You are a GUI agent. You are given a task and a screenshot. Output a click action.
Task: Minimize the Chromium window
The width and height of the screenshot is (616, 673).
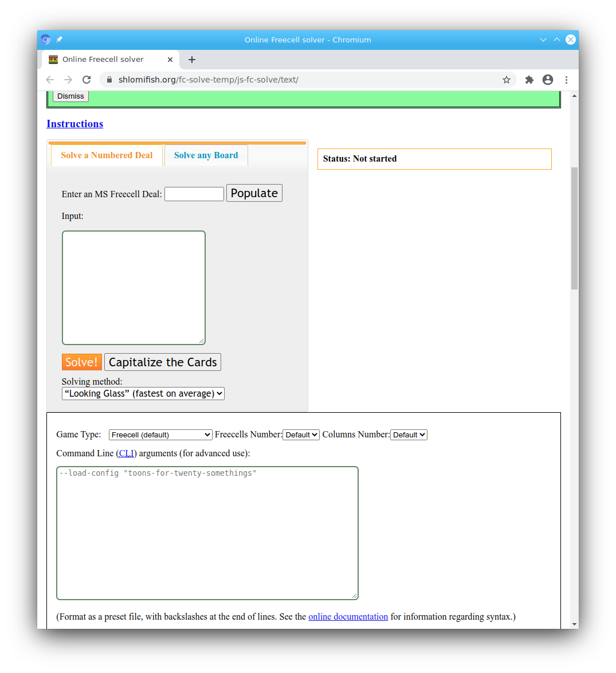point(543,40)
